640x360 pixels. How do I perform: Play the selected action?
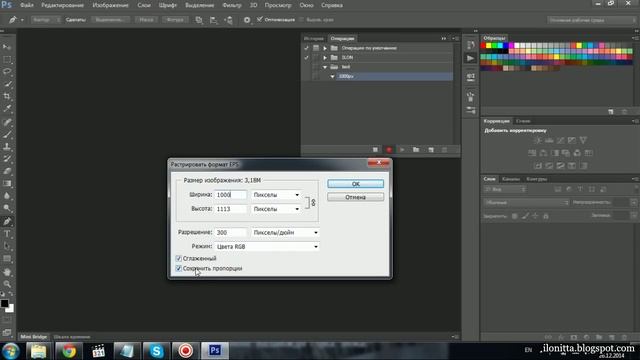402,150
